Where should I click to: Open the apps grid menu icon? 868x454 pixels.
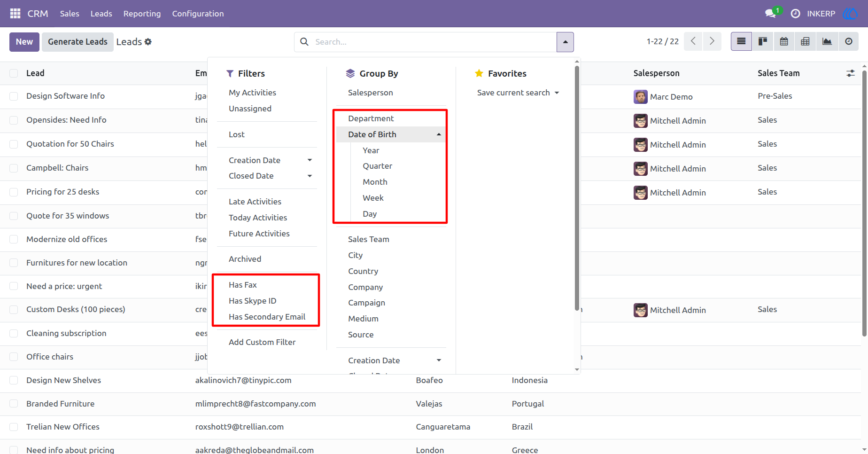click(15, 14)
